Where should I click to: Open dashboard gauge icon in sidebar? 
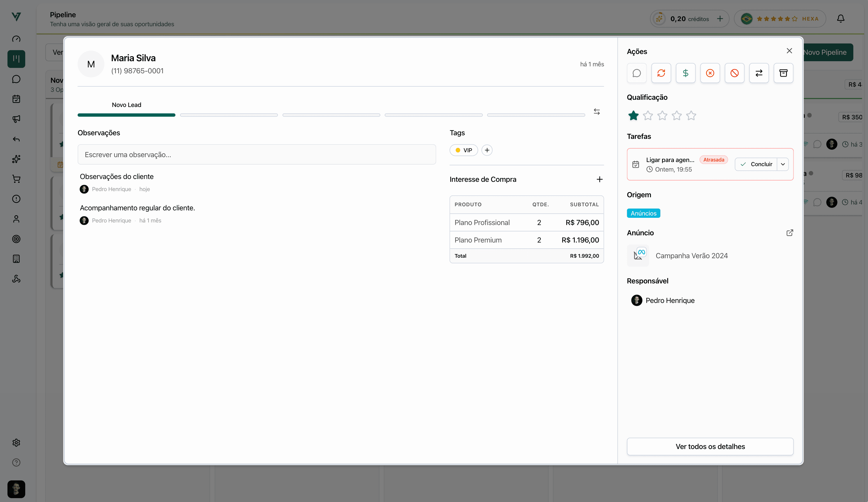coord(16,39)
